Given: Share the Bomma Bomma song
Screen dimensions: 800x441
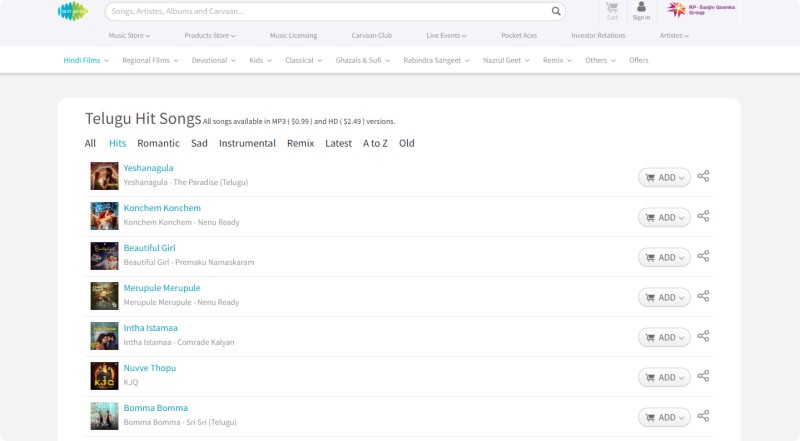Looking at the screenshot, I should pos(703,416).
